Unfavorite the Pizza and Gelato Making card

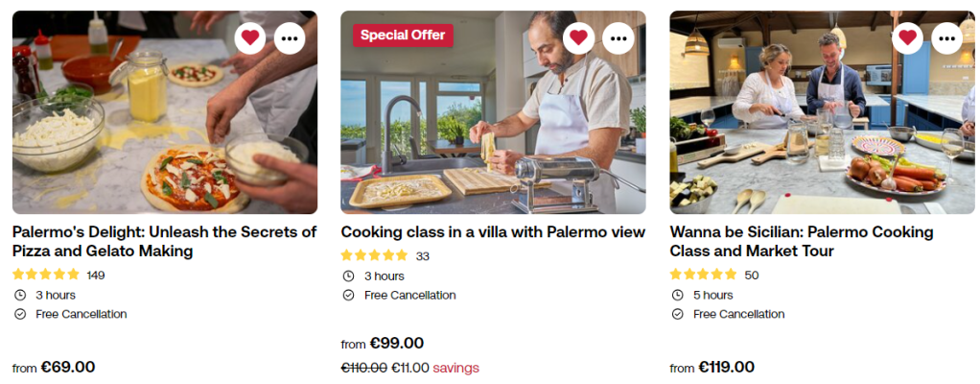click(x=250, y=37)
